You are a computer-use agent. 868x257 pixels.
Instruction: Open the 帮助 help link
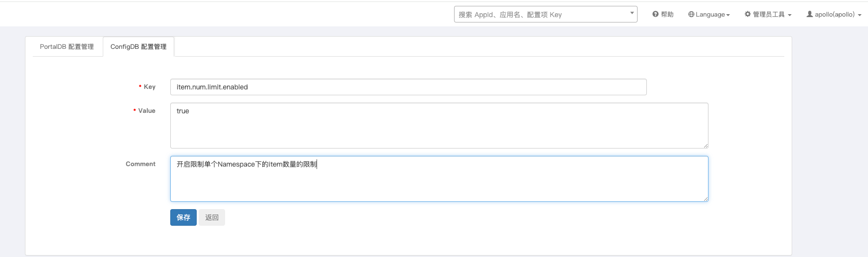663,14
